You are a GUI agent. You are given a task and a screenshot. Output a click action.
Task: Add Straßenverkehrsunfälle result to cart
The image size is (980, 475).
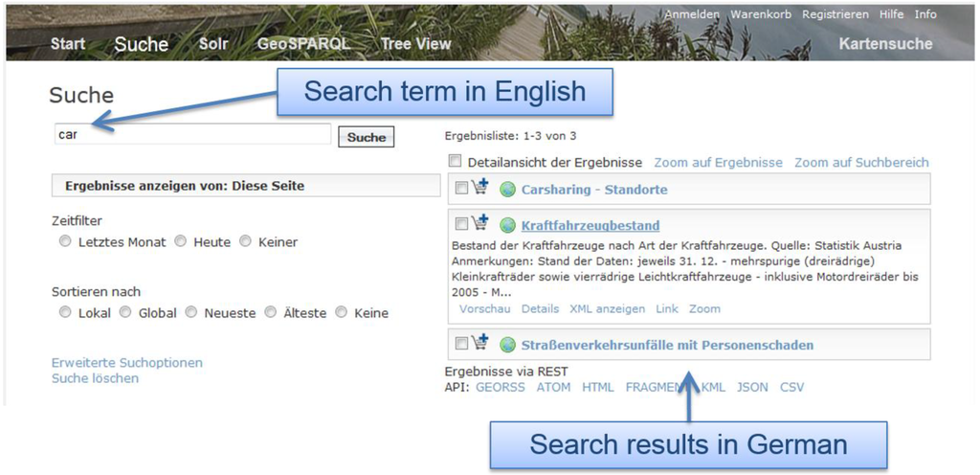click(x=479, y=343)
